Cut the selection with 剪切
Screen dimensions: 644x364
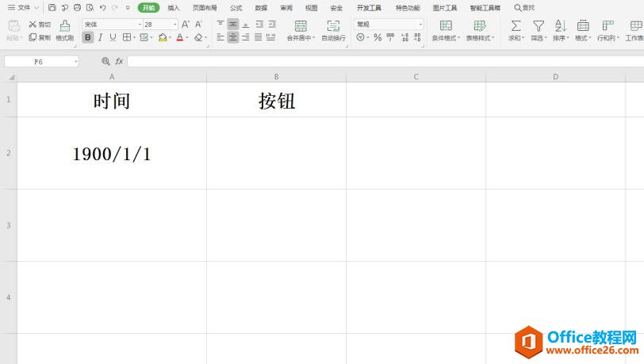point(40,25)
